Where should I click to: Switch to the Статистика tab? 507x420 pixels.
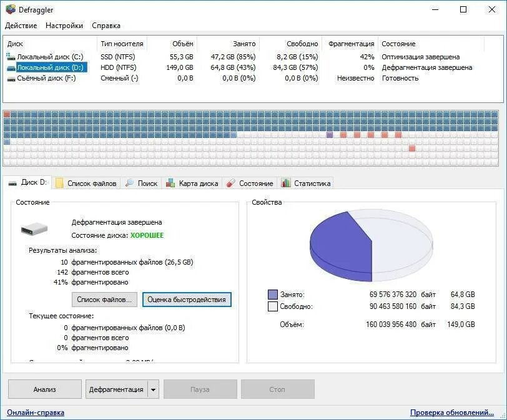coord(306,183)
